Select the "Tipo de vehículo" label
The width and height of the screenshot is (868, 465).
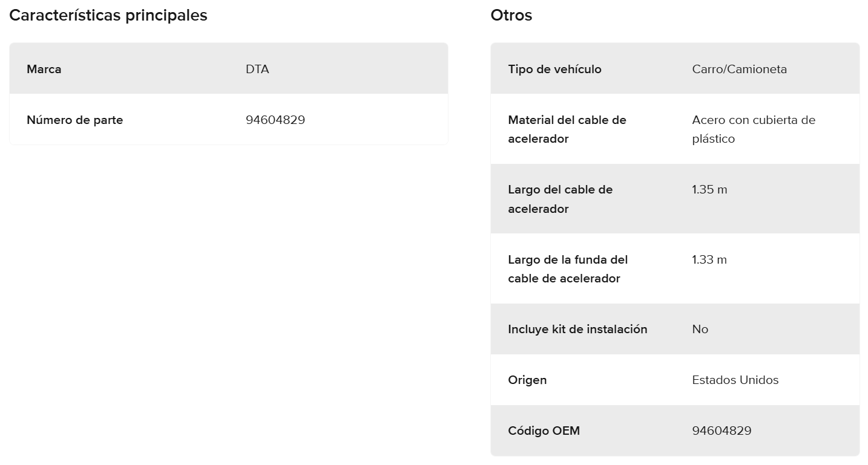click(555, 69)
